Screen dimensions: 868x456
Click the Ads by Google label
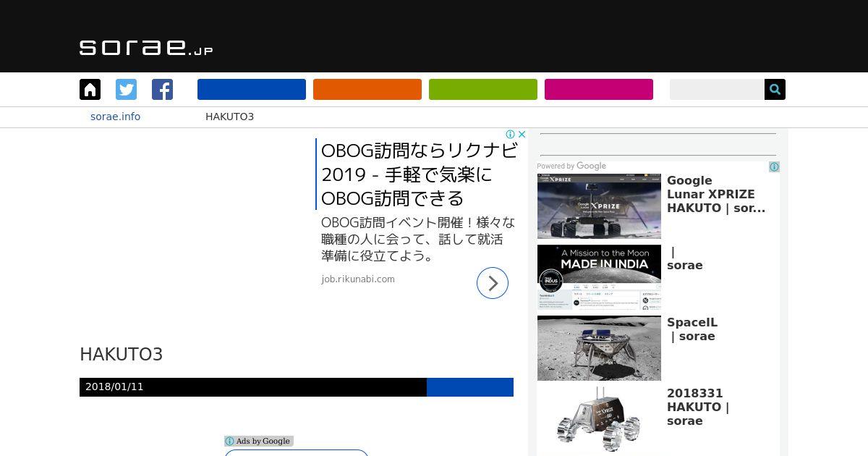(x=263, y=441)
